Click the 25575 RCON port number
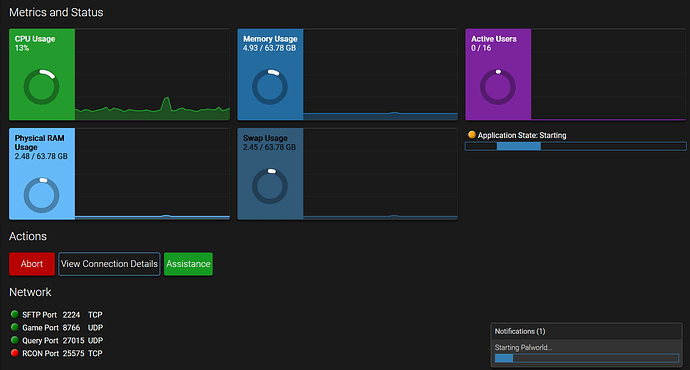Viewport: 690px width, 370px height. click(73, 353)
